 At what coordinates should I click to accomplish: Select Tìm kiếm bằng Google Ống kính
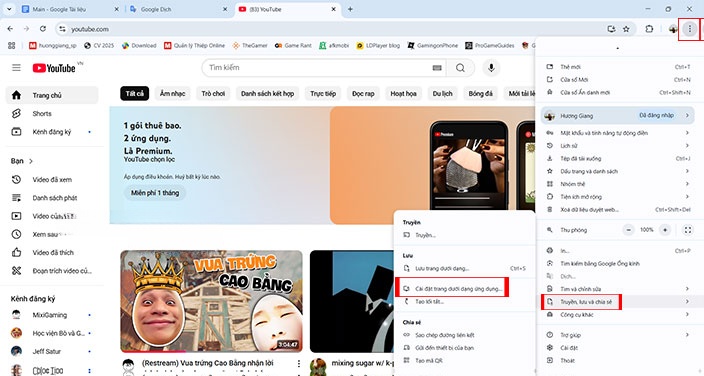(618, 264)
